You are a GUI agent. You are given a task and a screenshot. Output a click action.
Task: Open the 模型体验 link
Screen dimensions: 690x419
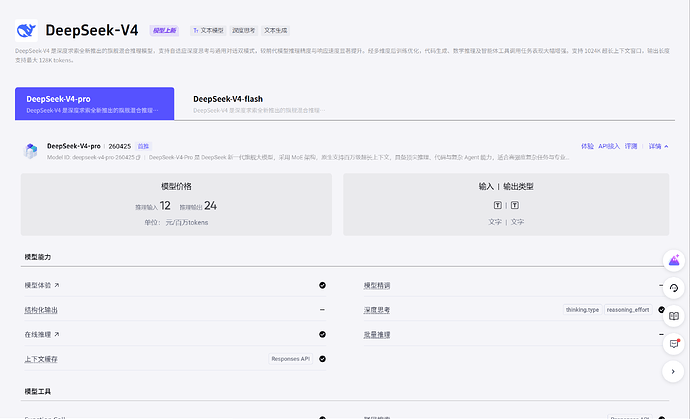(x=38, y=285)
